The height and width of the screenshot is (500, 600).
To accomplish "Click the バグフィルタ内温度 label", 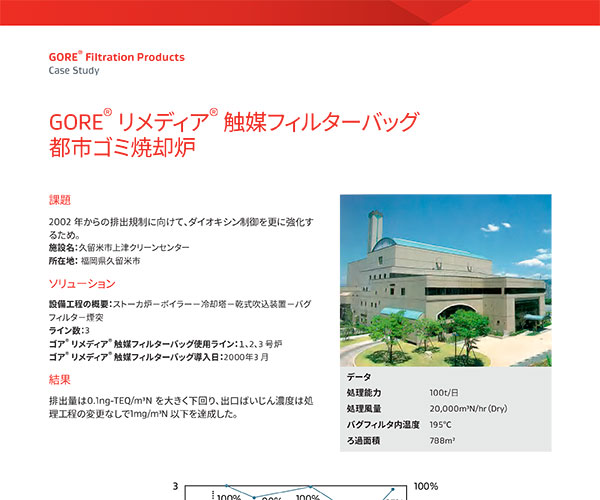I will coord(383,425).
